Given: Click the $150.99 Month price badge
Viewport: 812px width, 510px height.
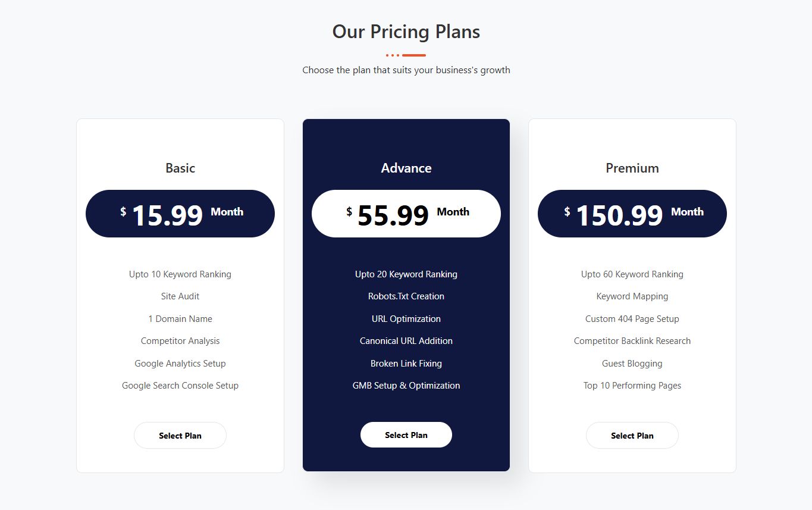Looking at the screenshot, I should coord(632,214).
